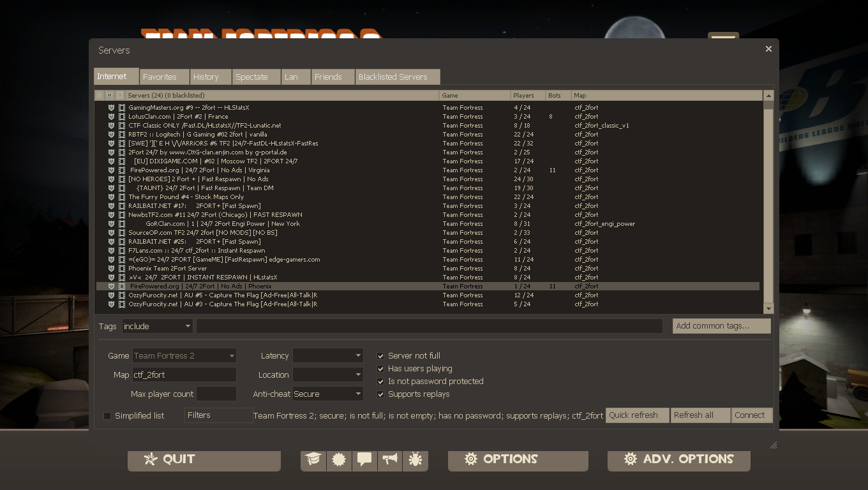Enable Simplified list checkbox
This screenshot has width=868, height=490.
coord(107,416)
